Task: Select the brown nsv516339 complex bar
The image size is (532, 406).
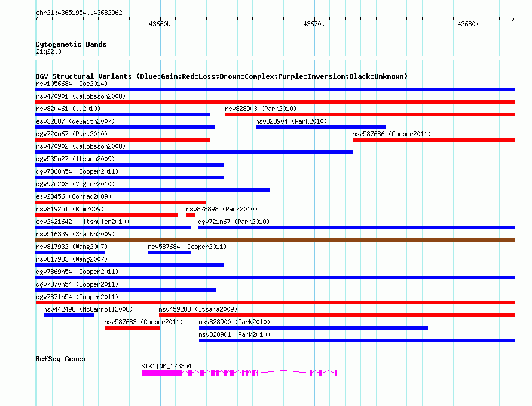Action: pyautogui.click(x=275, y=240)
